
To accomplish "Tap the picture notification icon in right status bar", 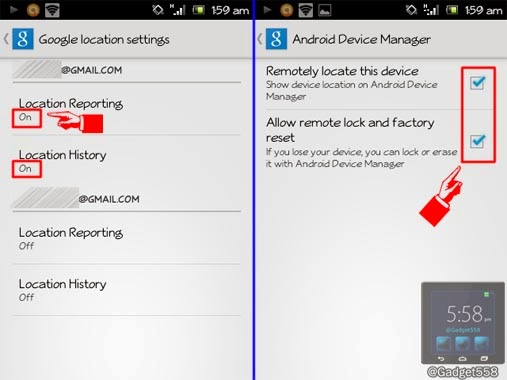I will tap(325, 11).
